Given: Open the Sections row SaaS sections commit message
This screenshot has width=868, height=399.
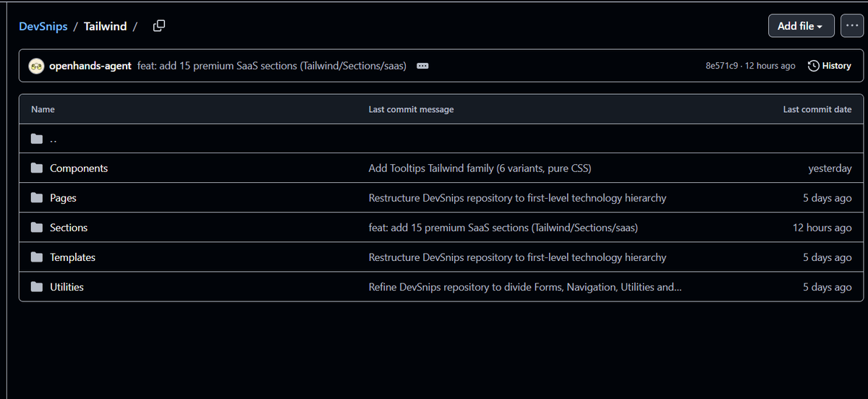Looking at the screenshot, I should (x=503, y=228).
